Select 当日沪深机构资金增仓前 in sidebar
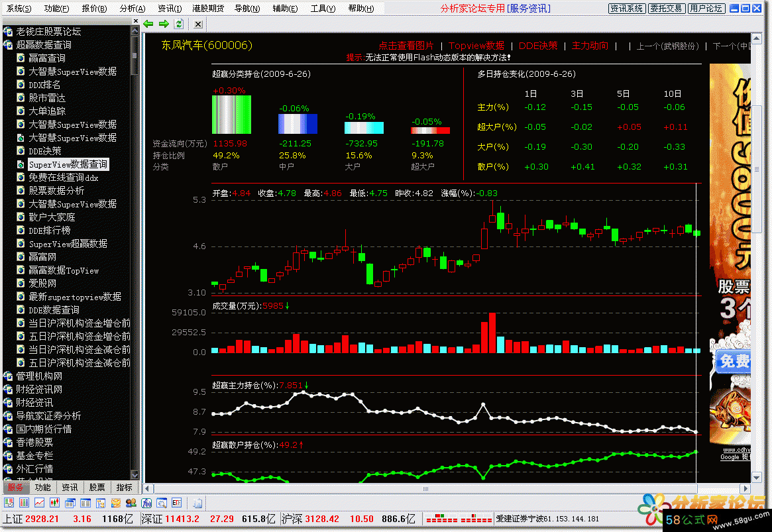772x532 pixels. [80, 323]
